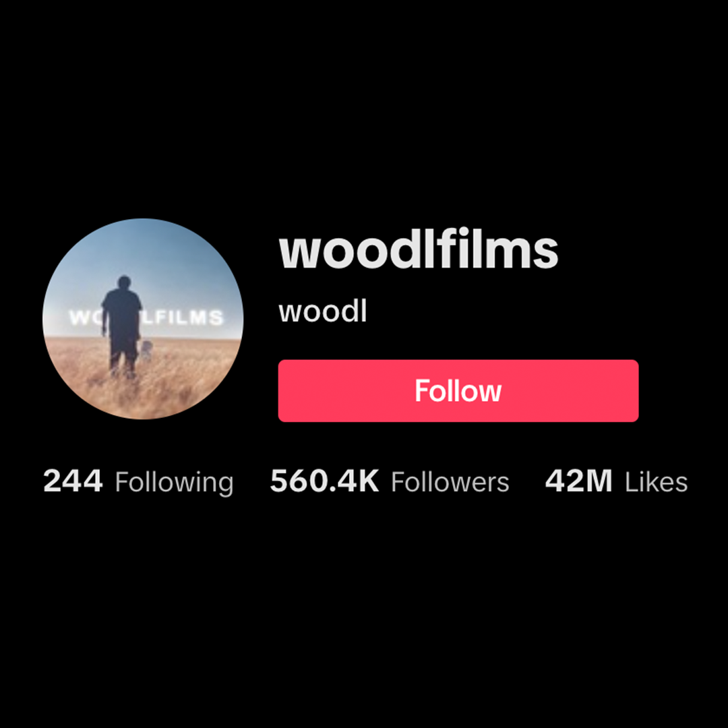Image resolution: width=728 pixels, height=728 pixels.
Task: Click the silhouetted man's head in the avatar
Action: point(123,282)
